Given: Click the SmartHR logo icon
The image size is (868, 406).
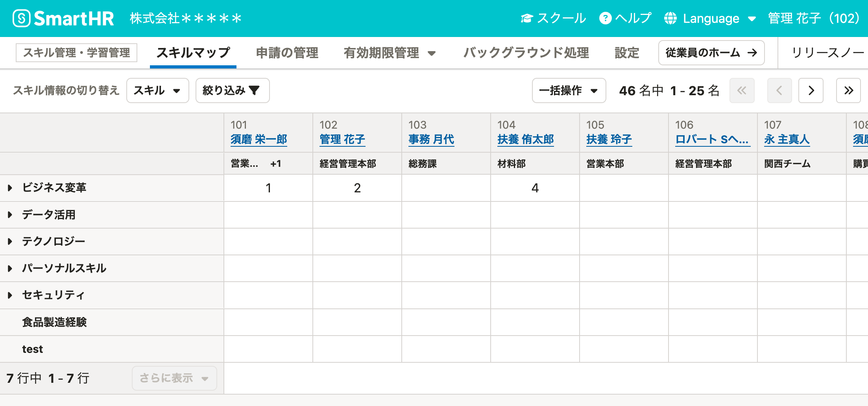Looking at the screenshot, I should (21, 18).
